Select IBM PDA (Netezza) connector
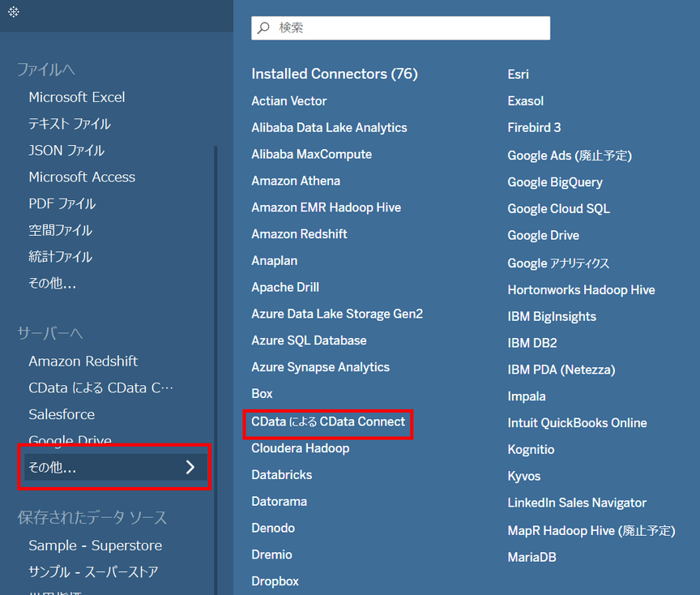The image size is (700, 595). tap(561, 370)
